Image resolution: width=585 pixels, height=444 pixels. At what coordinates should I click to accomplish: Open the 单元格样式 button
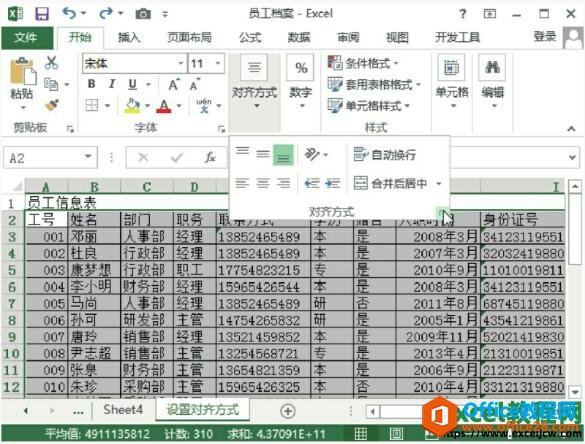[369, 106]
